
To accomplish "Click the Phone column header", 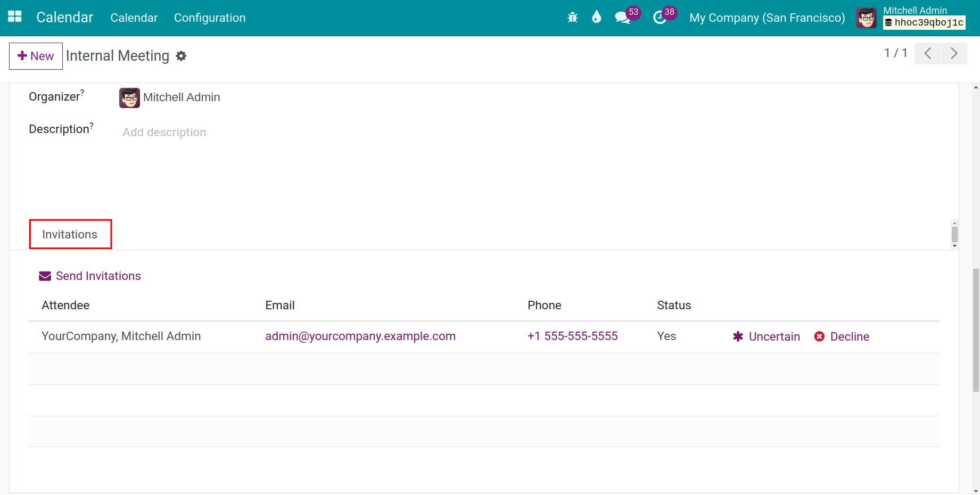I will coord(544,306).
